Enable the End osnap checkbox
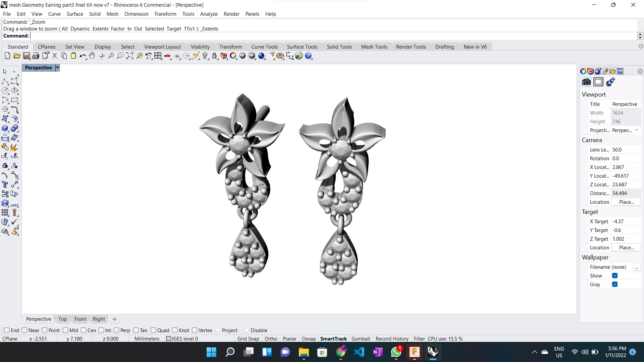Screen dimensions: 644x362 click(x=7, y=330)
